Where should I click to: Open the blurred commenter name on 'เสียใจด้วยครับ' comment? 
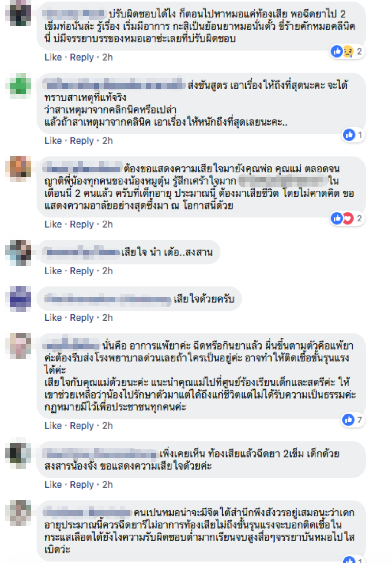pyautogui.click(x=107, y=299)
